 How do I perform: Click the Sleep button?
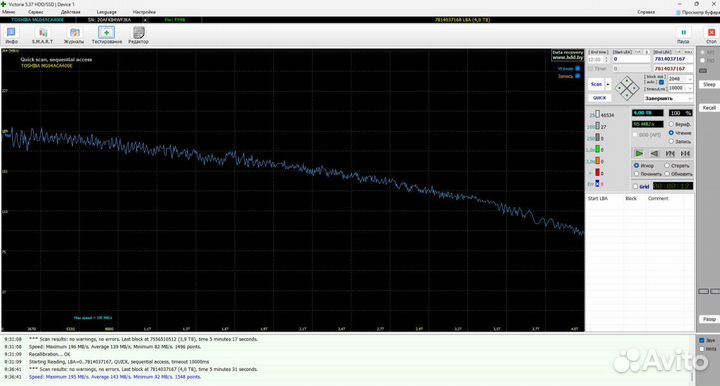pyautogui.click(x=709, y=84)
